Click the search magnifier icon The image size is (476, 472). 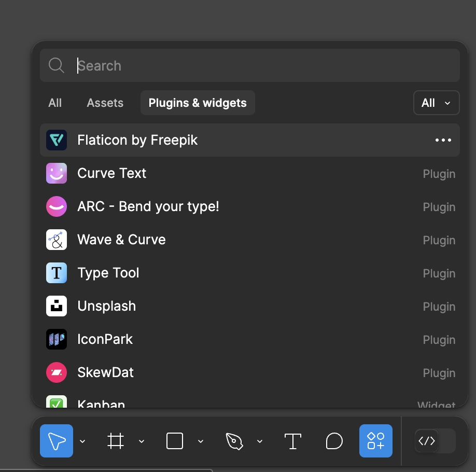pyautogui.click(x=57, y=65)
